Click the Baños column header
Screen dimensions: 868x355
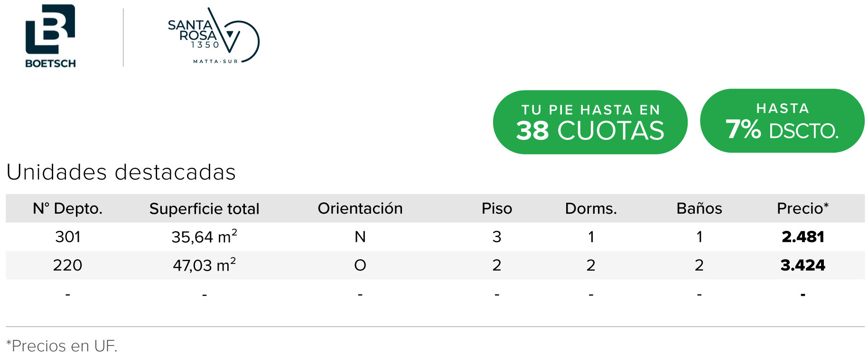pyautogui.click(x=699, y=209)
